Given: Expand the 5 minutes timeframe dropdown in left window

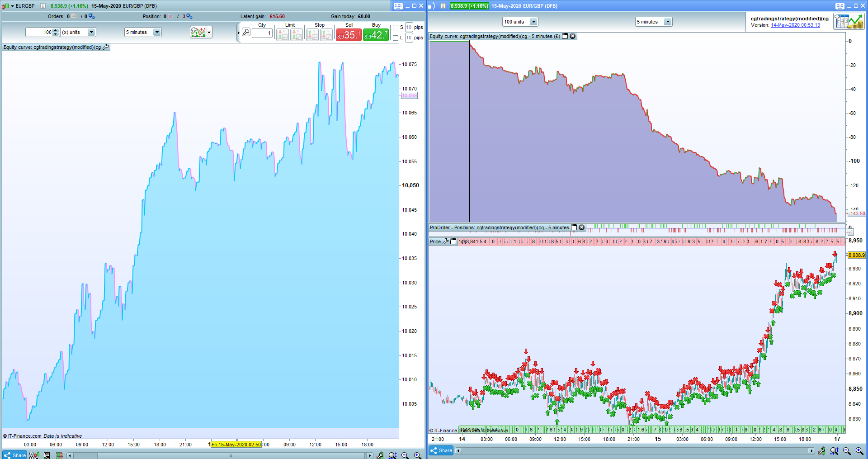Looking at the screenshot, I should pyautogui.click(x=157, y=32).
